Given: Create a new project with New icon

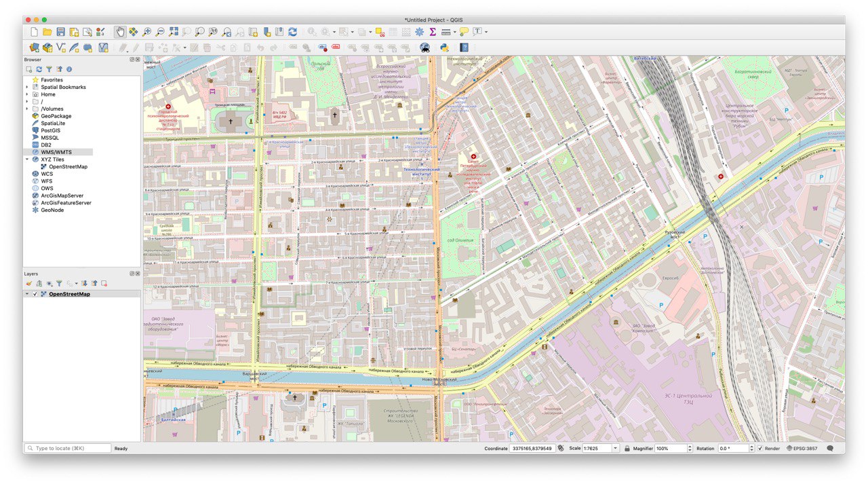Looking at the screenshot, I should point(35,32).
